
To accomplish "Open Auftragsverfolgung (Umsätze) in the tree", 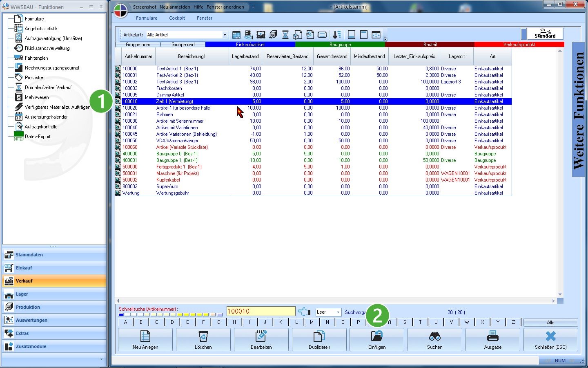I will tap(53, 38).
